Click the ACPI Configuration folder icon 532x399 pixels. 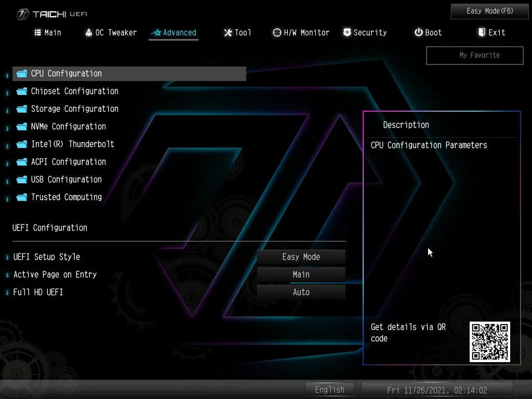click(22, 162)
